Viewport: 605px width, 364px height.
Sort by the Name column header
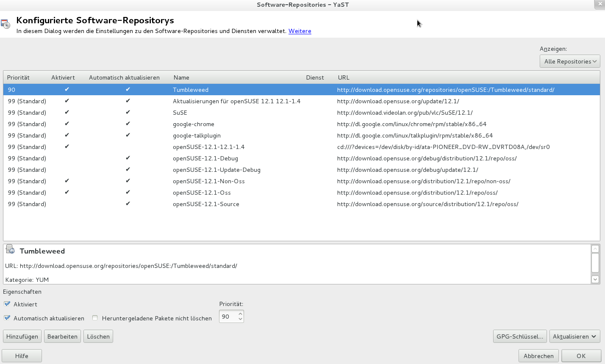(181, 77)
